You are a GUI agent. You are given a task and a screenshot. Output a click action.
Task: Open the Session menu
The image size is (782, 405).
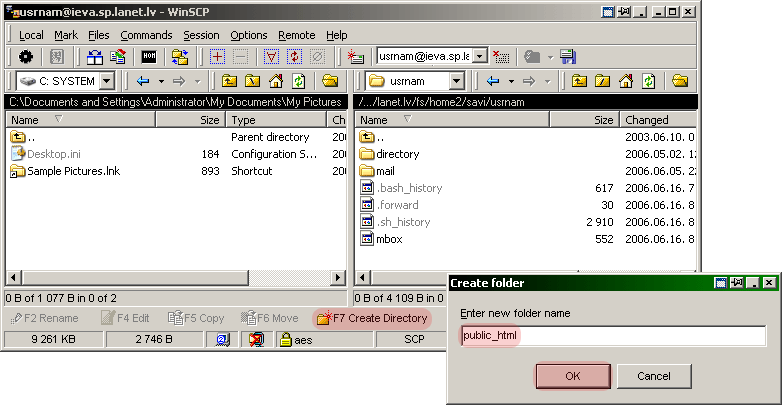[201, 35]
